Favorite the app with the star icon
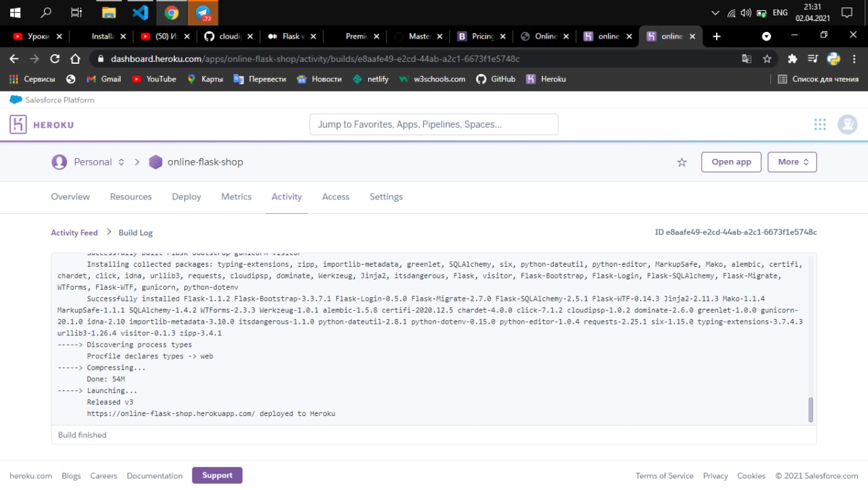Image resolution: width=868 pixels, height=490 pixels. (x=682, y=162)
